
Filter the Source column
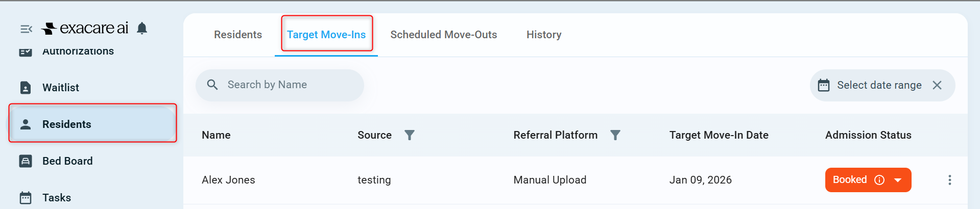[x=410, y=135]
